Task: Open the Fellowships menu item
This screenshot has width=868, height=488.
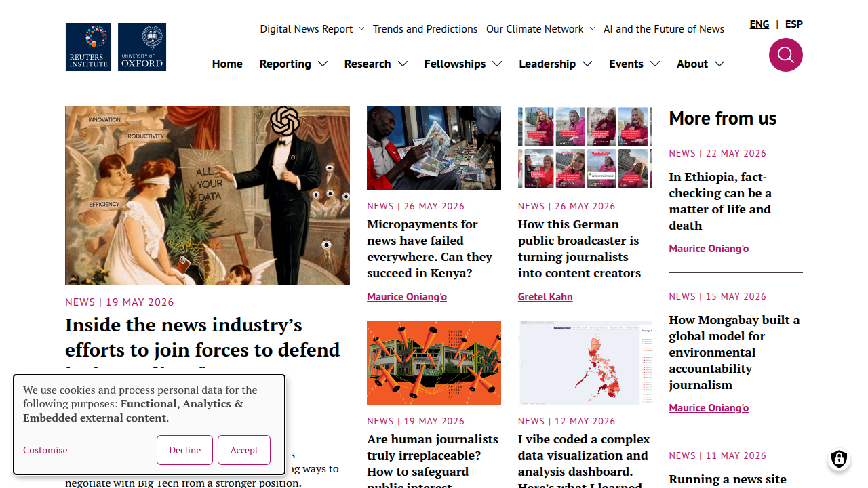Action: 454,64
